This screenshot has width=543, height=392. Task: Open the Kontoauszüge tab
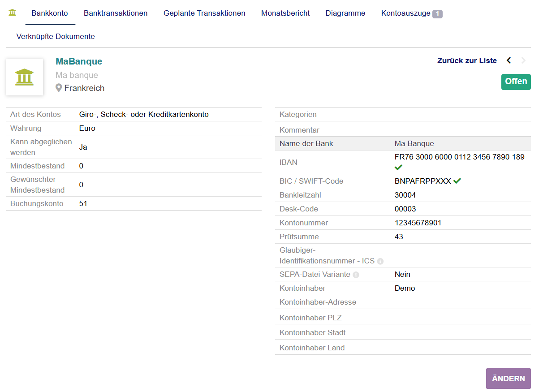[x=406, y=13]
